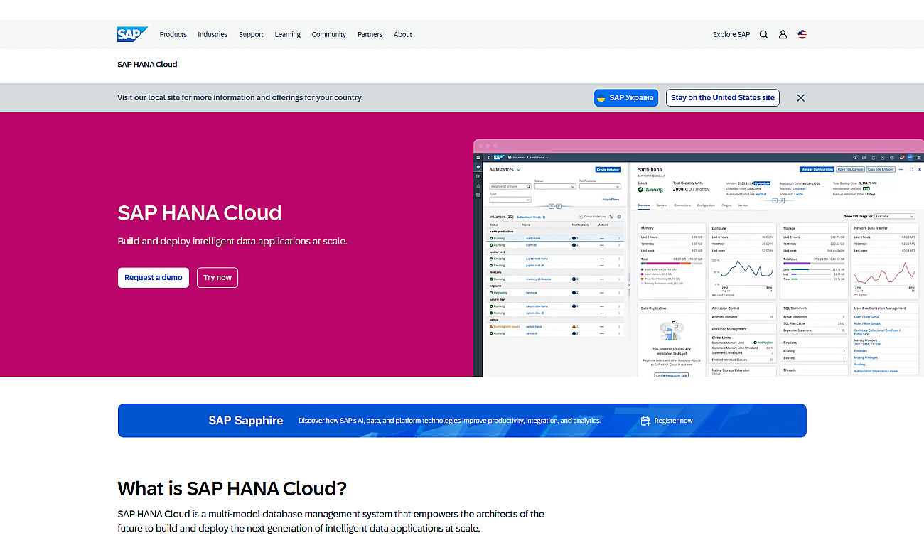Open Products menu in site navigation
Screen dimensions: 924x560
(x=173, y=34)
